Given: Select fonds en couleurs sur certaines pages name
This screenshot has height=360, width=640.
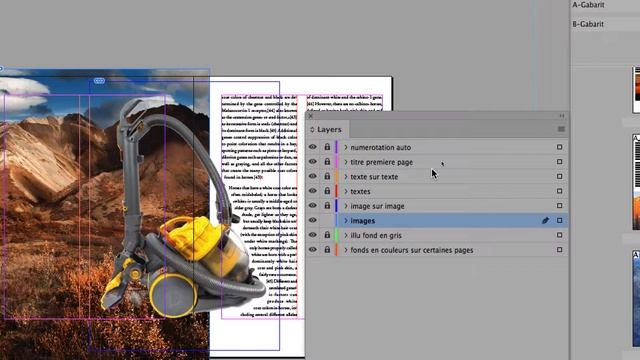Looking at the screenshot, I should pos(412,250).
